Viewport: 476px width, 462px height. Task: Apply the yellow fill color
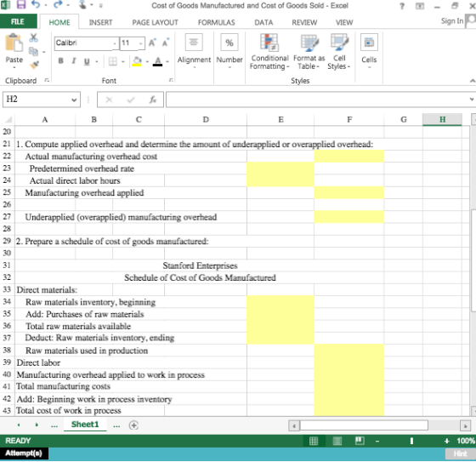137,61
